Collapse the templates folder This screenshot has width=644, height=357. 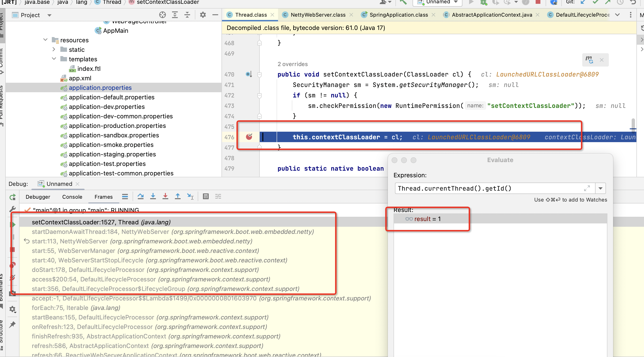(x=54, y=59)
